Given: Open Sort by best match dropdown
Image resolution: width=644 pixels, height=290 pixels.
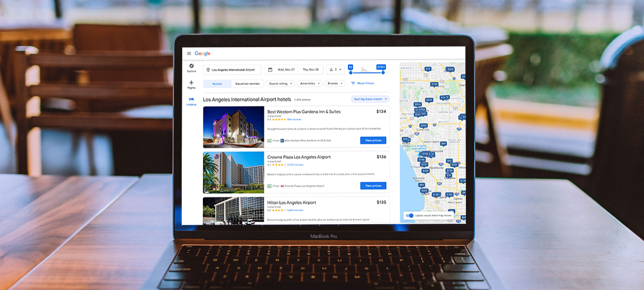Looking at the screenshot, I should pos(370,99).
